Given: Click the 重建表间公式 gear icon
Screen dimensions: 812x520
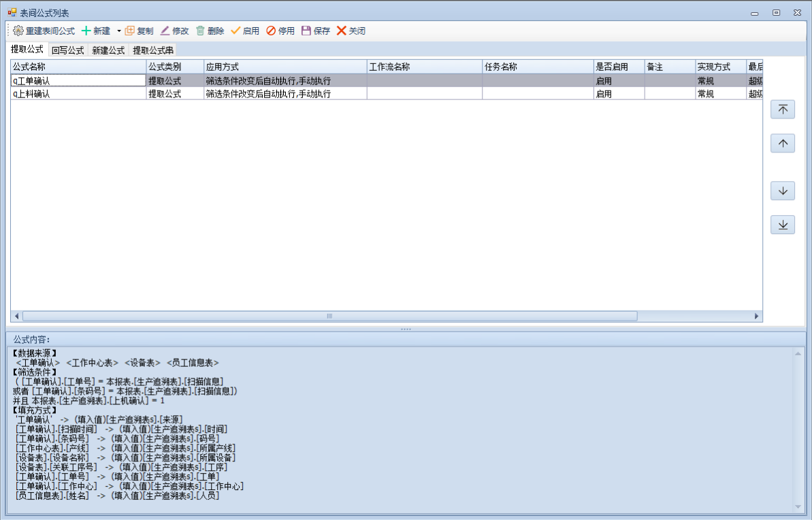Looking at the screenshot, I should pos(18,31).
